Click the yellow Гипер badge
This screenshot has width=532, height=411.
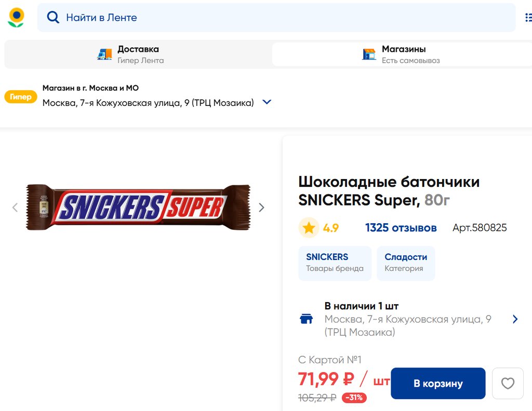tap(21, 97)
